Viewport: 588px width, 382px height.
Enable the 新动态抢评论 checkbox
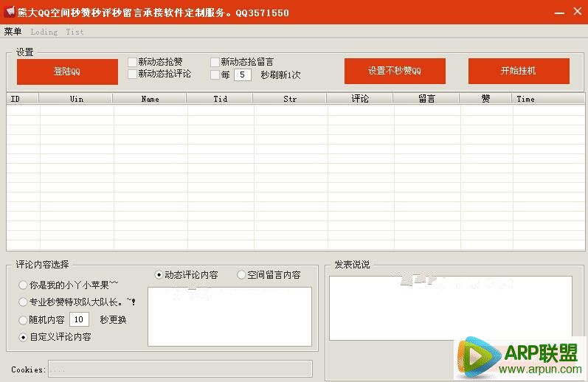(x=132, y=74)
